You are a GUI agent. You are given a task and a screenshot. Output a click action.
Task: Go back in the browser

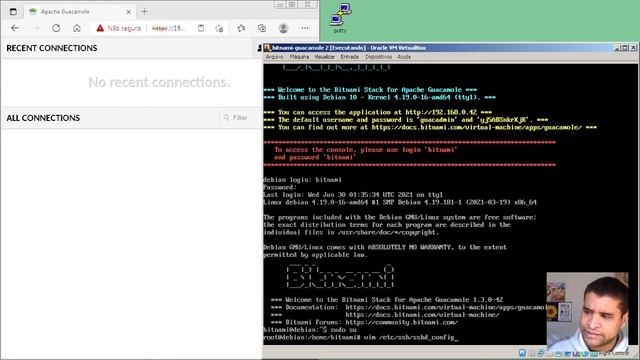click(x=15, y=28)
